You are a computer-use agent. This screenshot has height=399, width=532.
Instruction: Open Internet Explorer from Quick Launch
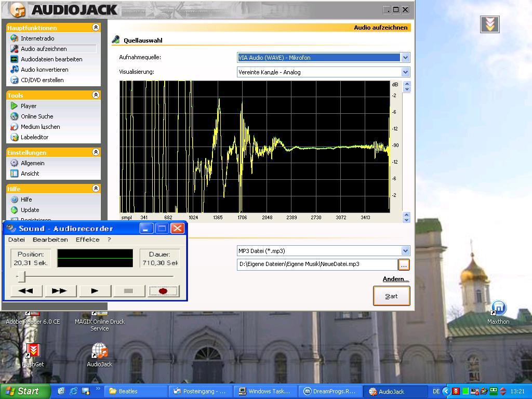[73, 391]
